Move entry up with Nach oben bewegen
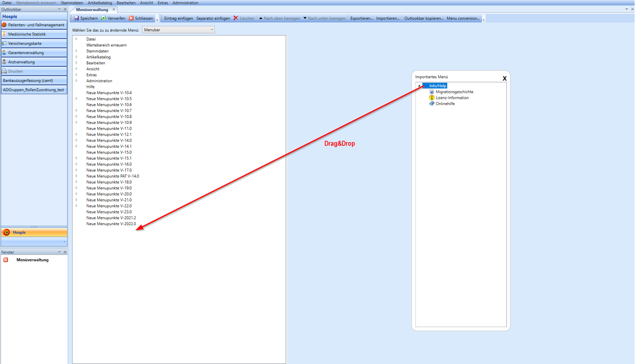Image resolution: width=635 pixels, height=364 pixels. coord(280,18)
